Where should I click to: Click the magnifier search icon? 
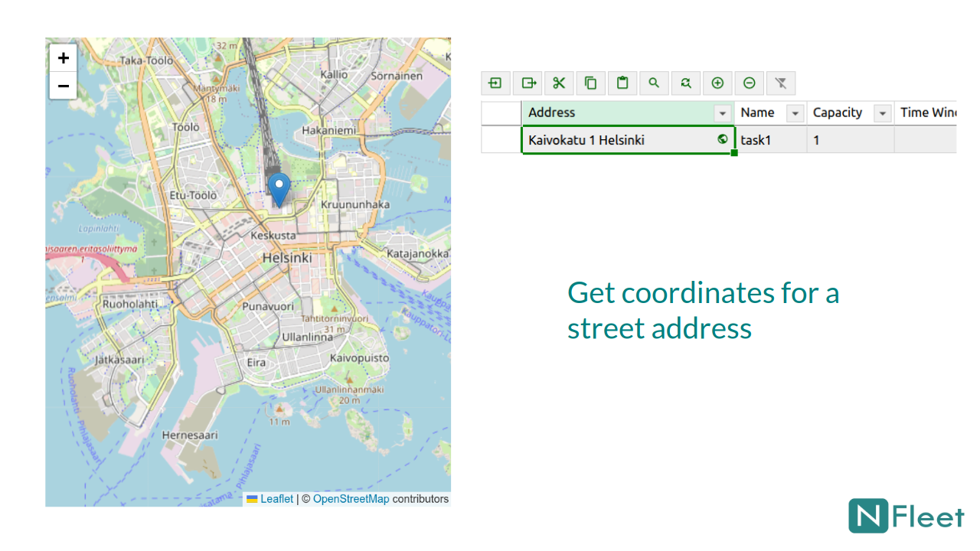click(x=654, y=83)
